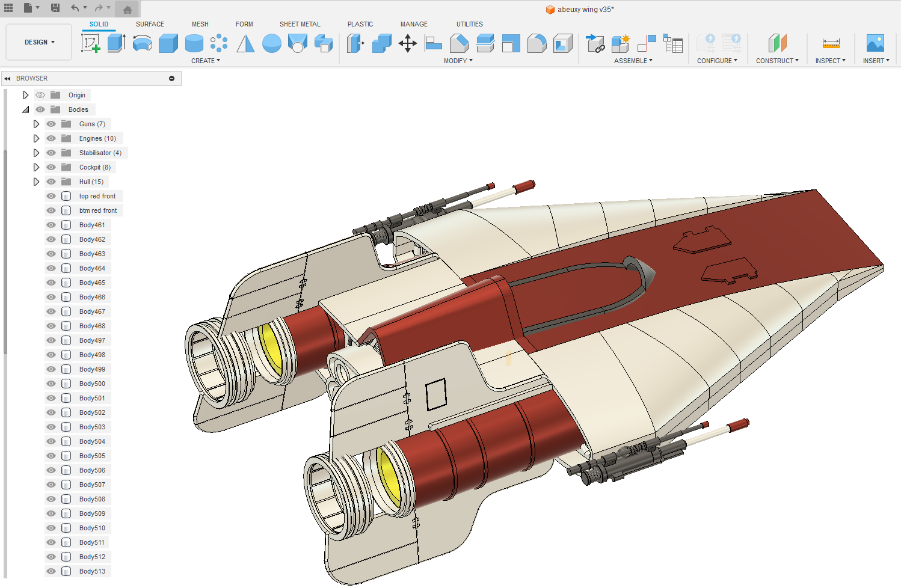The image size is (901, 588).
Task: Click the Joint tool icon
Action: (x=646, y=43)
